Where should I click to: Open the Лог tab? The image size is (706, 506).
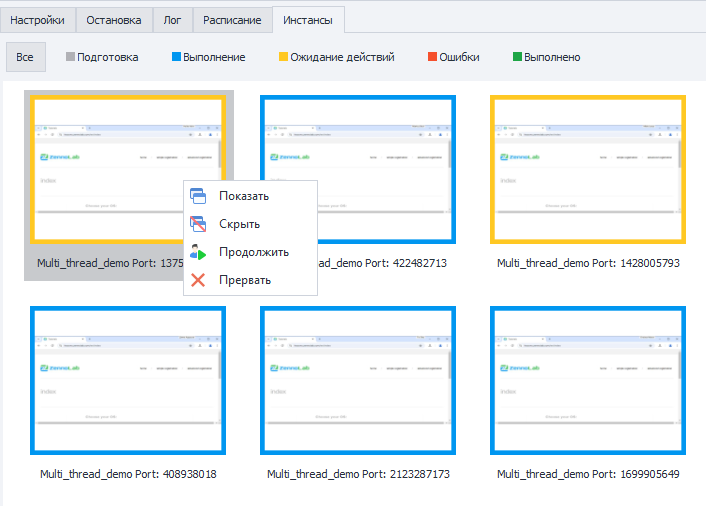[x=172, y=20]
